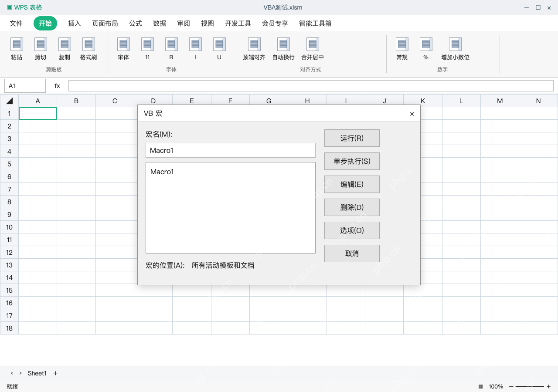Click the formula bar input

[x=311, y=86]
